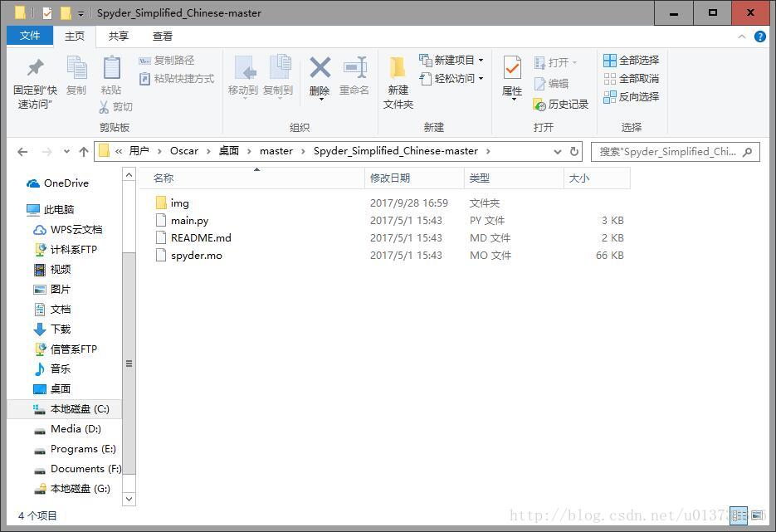Viewport: 776px width, 532px height.
Task: Open the Help question mark icon
Action: (x=759, y=37)
